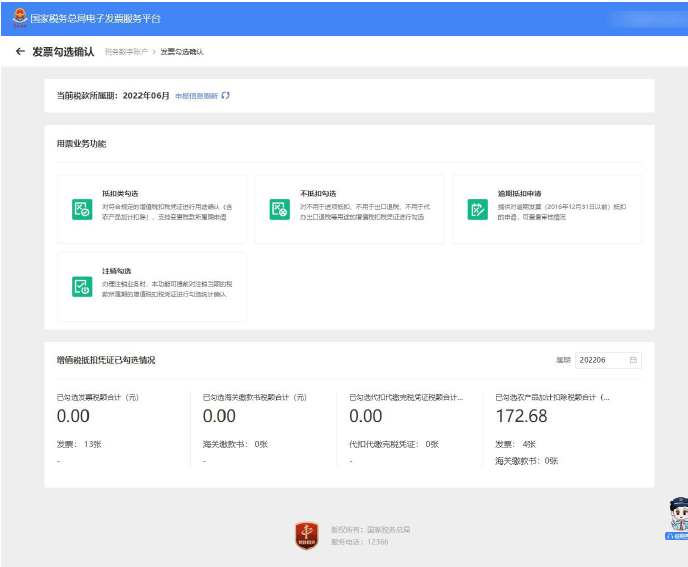The width and height of the screenshot is (688, 567).
Task: Click the calendar icon in 属期 field
Action: pos(633,360)
